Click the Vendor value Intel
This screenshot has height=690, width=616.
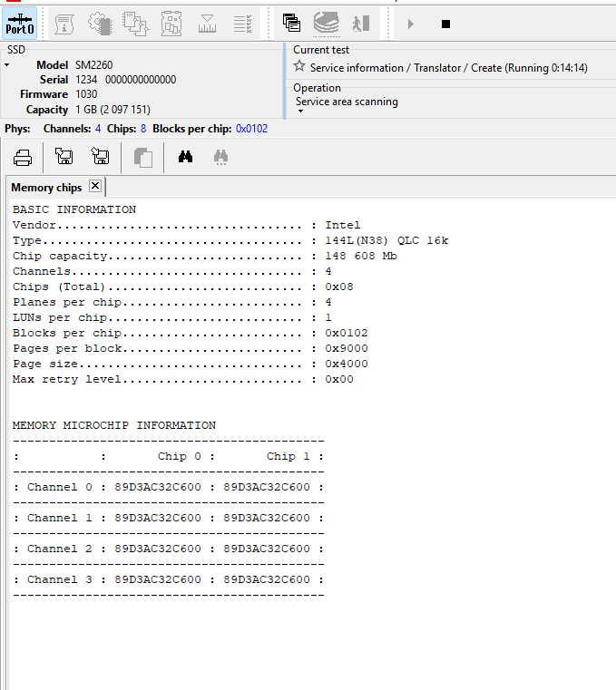click(343, 225)
